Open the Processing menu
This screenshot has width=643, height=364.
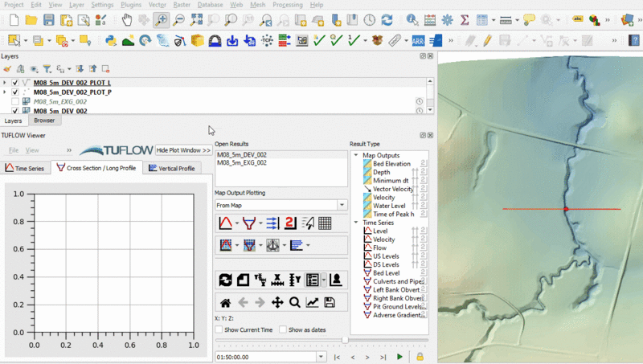[x=287, y=5]
